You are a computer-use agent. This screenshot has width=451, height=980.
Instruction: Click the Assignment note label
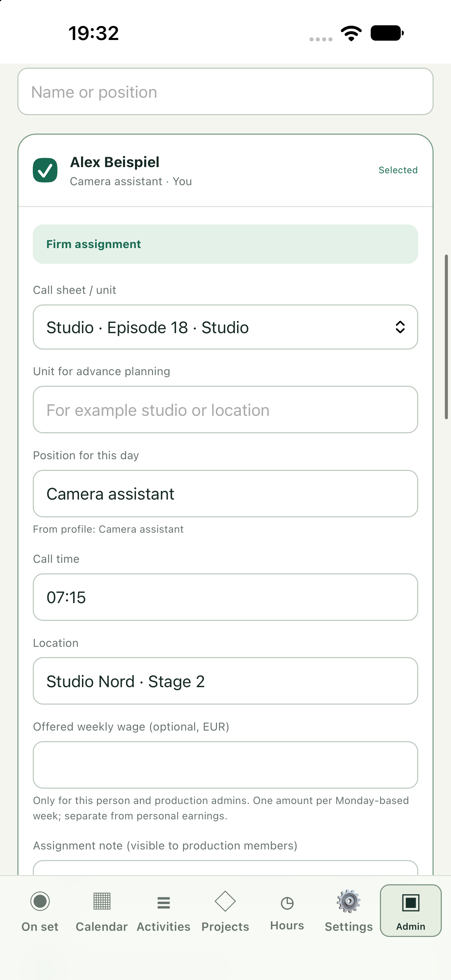165,845
